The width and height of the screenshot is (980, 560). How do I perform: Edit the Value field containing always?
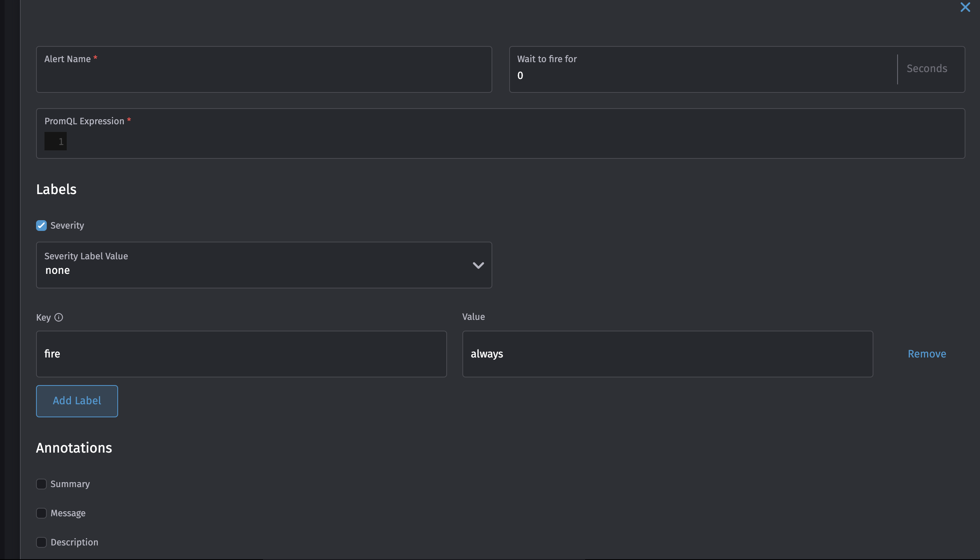pos(668,354)
